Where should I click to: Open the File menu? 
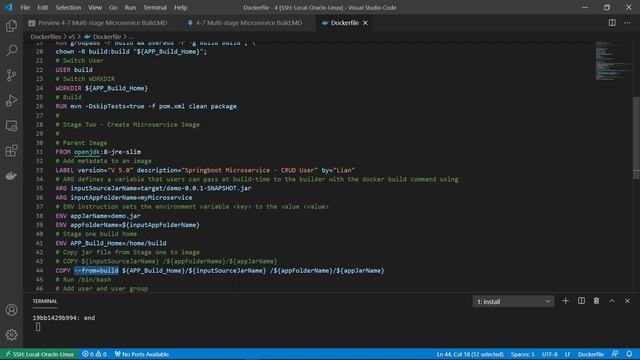[x=25, y=7]
